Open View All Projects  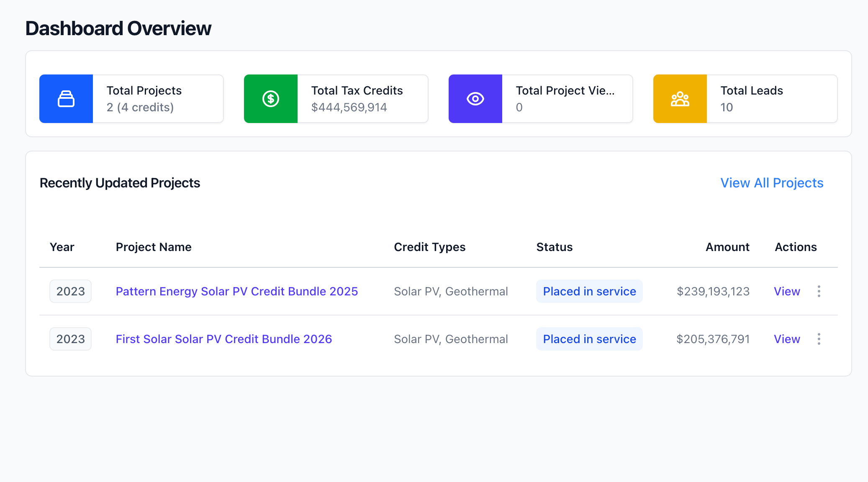coord(772,183)
